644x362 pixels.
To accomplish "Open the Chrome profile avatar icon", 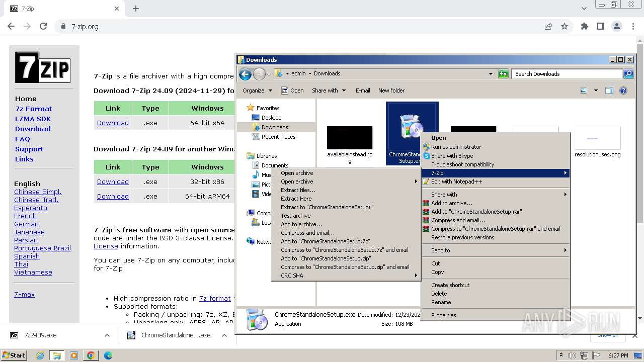I will [616, 26].
